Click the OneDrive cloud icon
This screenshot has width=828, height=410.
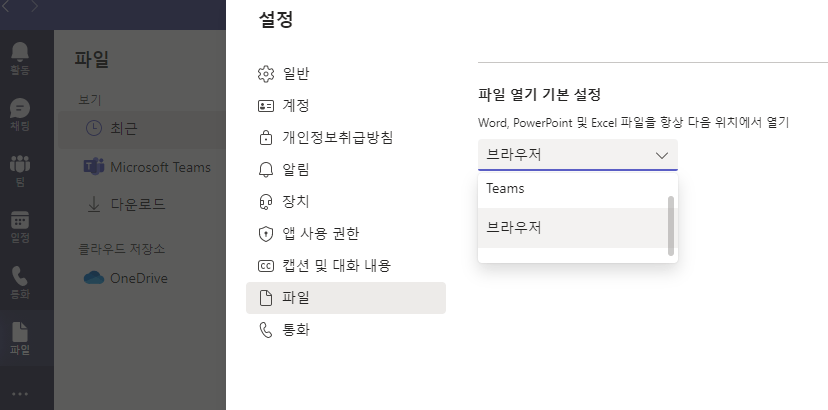94,278
